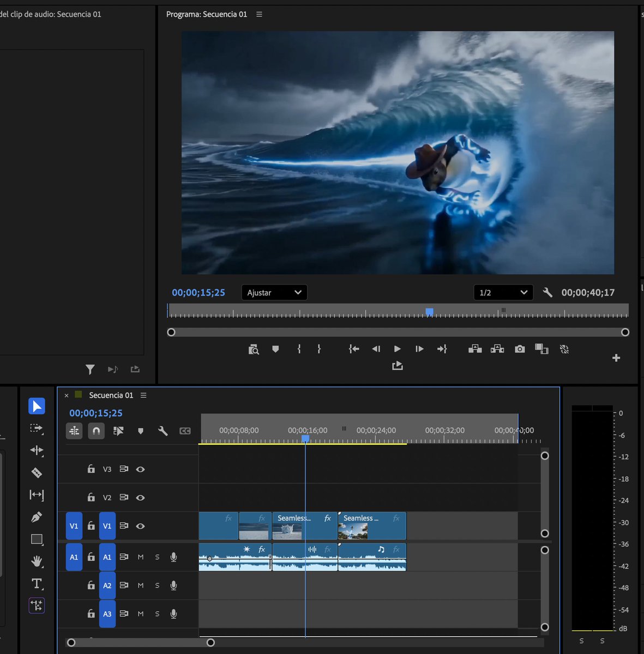The width and height of the screenshot is (644, 654).
Task: Click timeline horizontal zoom scrollbar right handle
Action: click(x=210, y=643)
